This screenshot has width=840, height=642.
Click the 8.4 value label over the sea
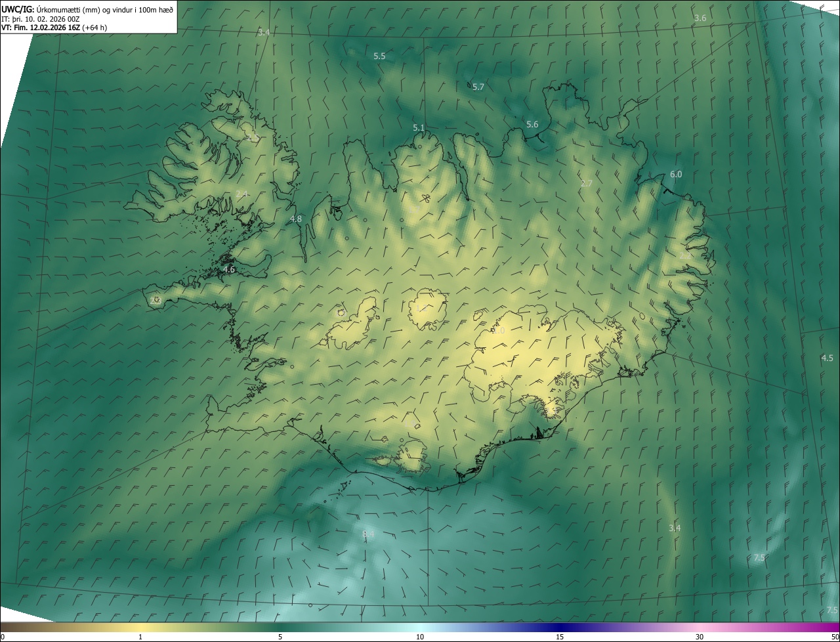pyautogui.click(x=368, y=535)
